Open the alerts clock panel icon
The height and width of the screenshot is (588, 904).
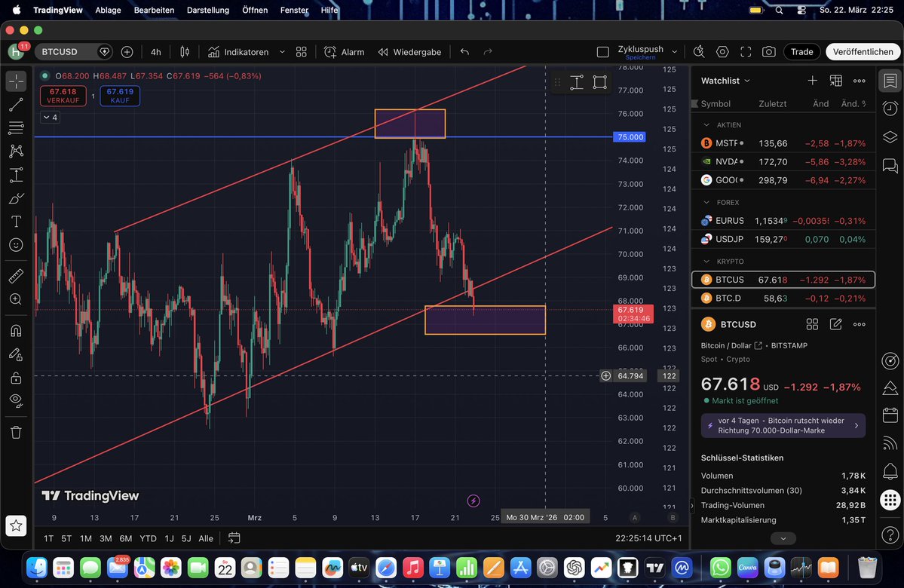890,108
